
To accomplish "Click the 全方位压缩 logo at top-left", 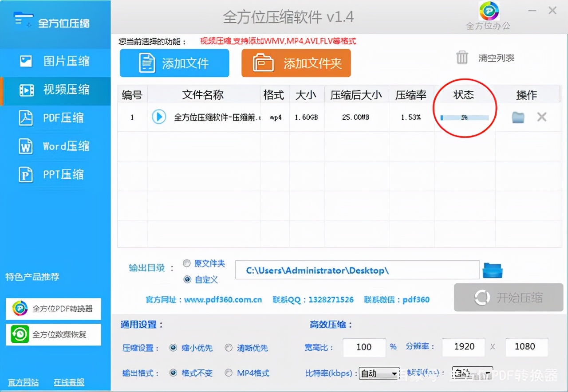I will 51,22.
